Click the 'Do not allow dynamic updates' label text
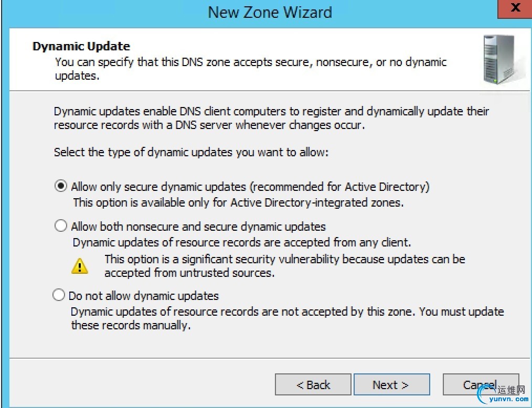The image size is (532, 408). click(x=144, y=296)
